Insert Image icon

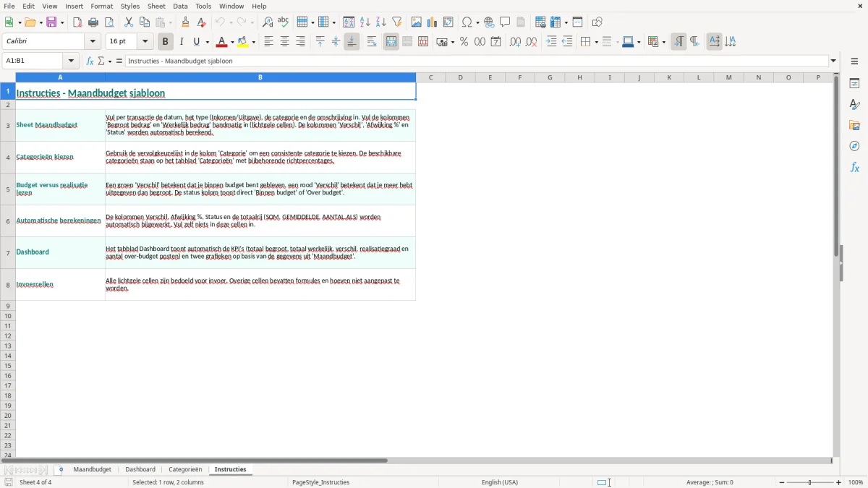click(417, 22)
